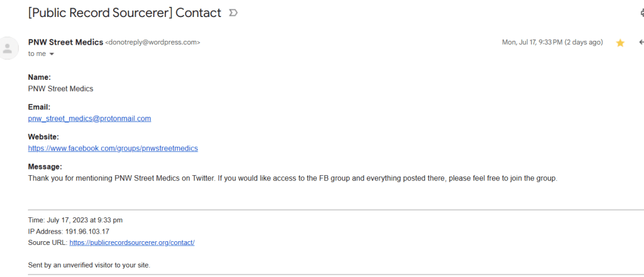Click the name value under the "Name:" label
This screenshot has width=644, height=277.
(60, 89)
